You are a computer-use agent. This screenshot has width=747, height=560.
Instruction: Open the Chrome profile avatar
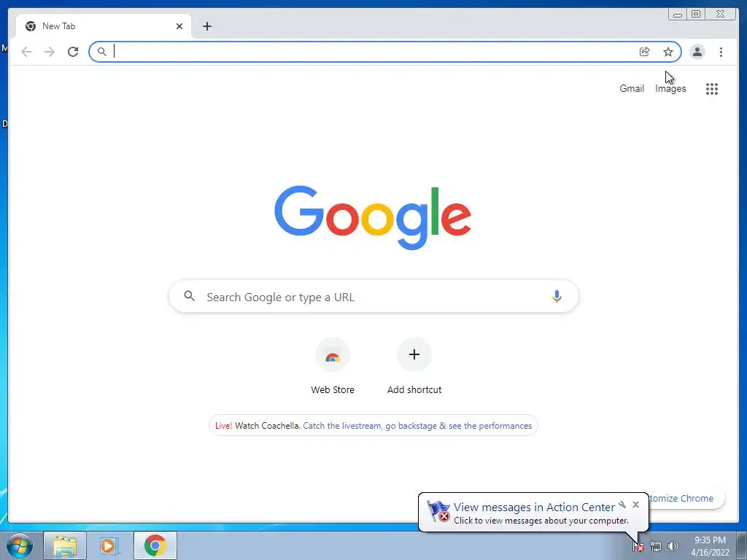[x=697, y=52]
